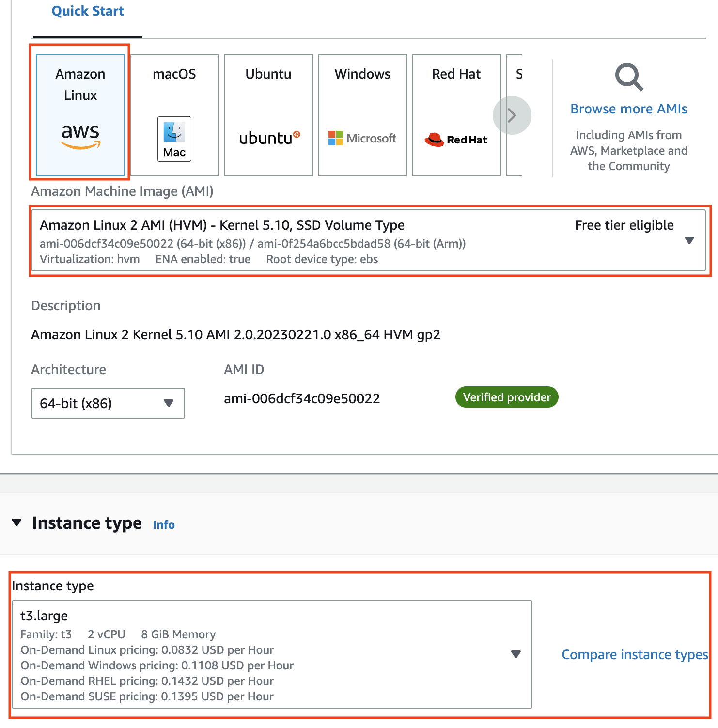Screen dimensions: 718x728
Task: Select the Amazon Linux AWS logo tile
Action: point(80,115)
